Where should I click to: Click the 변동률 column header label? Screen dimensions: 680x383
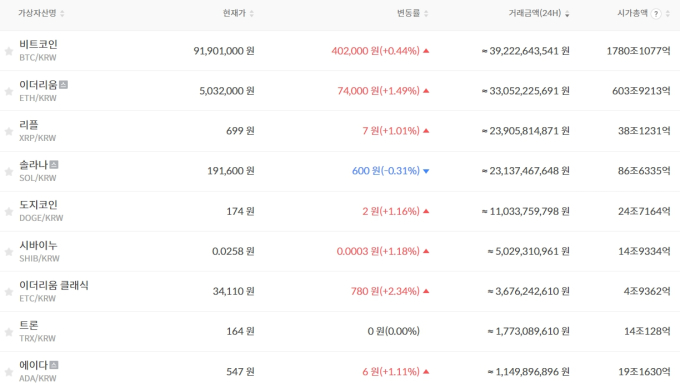[x=409, y=13]
